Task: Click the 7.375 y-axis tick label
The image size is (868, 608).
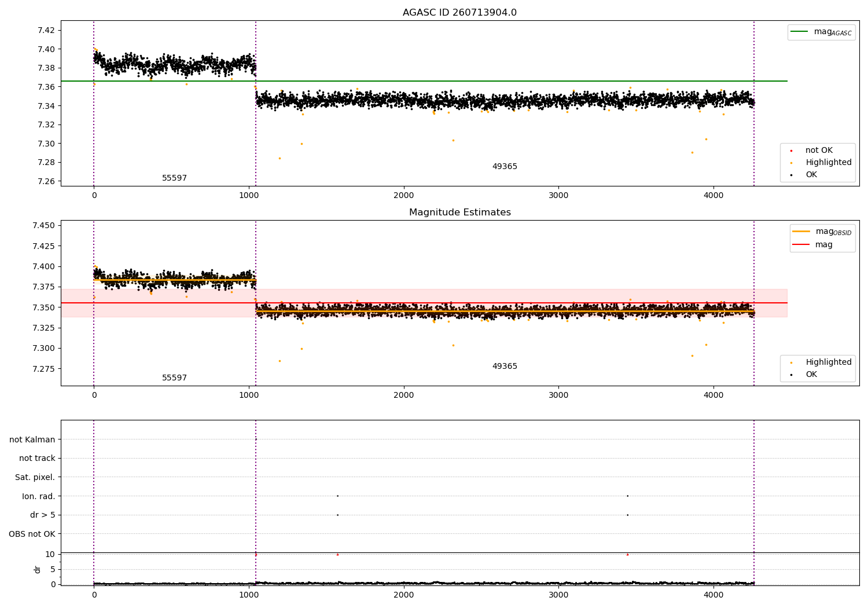Action: 43,287
